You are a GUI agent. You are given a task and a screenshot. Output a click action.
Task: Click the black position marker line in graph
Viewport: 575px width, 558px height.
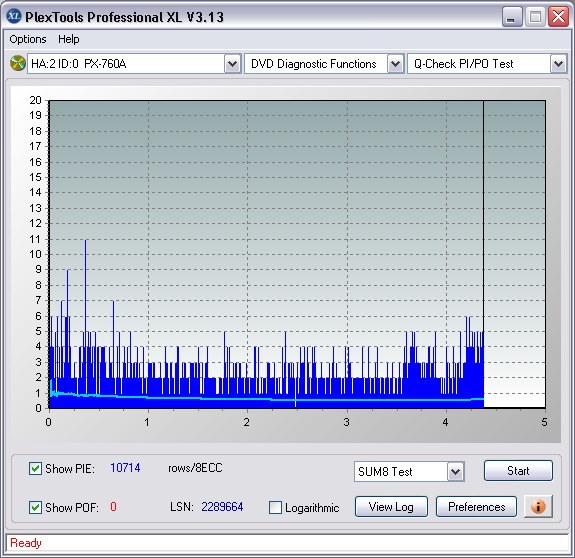483,253
